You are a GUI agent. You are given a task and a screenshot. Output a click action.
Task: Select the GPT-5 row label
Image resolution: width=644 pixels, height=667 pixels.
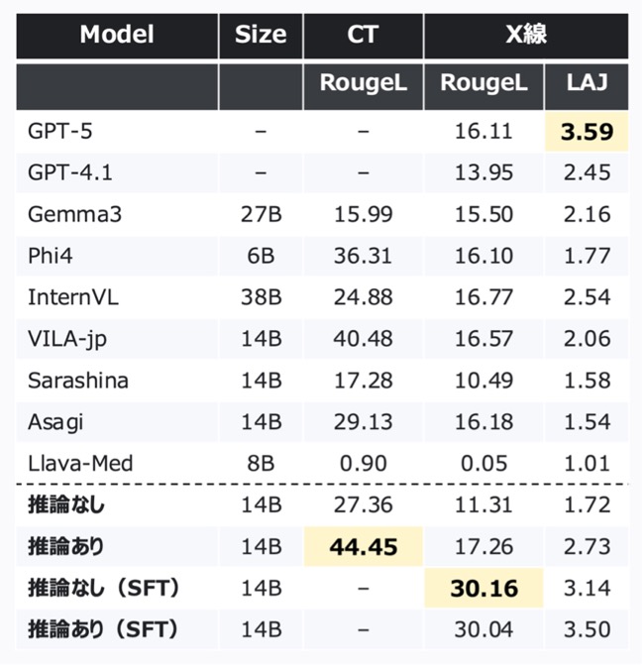coord(60,131)
